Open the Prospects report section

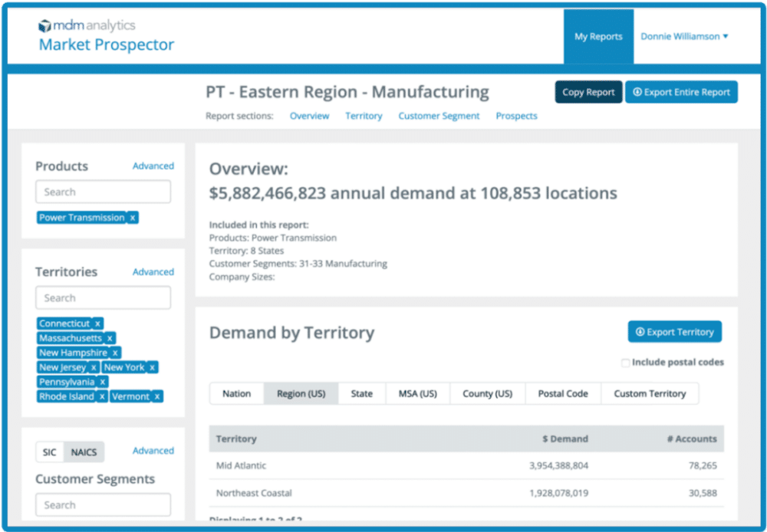coord(516,116)
